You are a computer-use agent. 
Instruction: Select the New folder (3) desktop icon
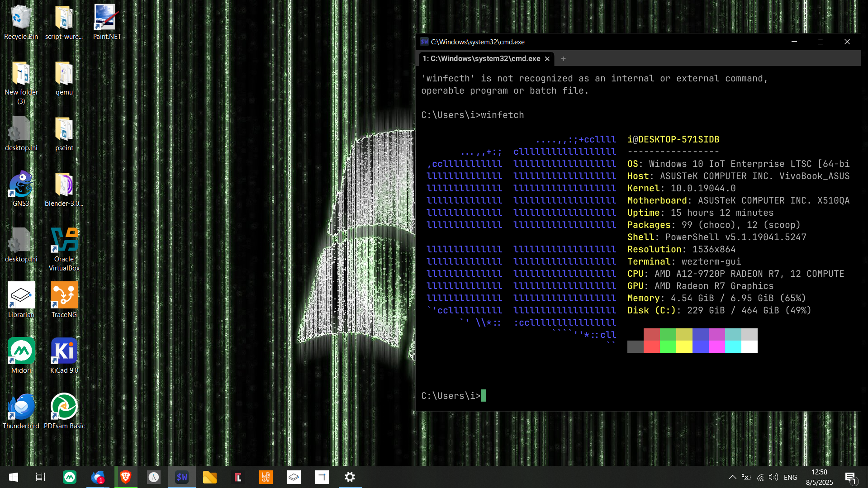point(21,82)
